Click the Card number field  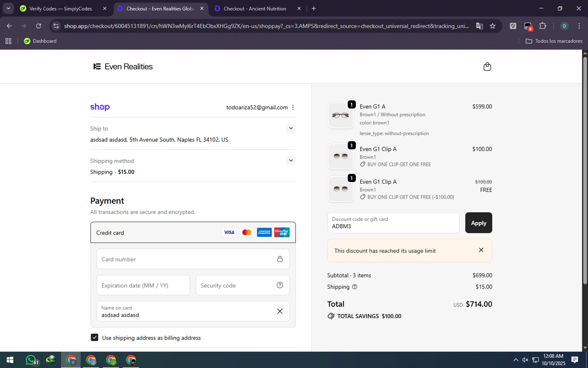pyautogui.click(x=193, y=259)
